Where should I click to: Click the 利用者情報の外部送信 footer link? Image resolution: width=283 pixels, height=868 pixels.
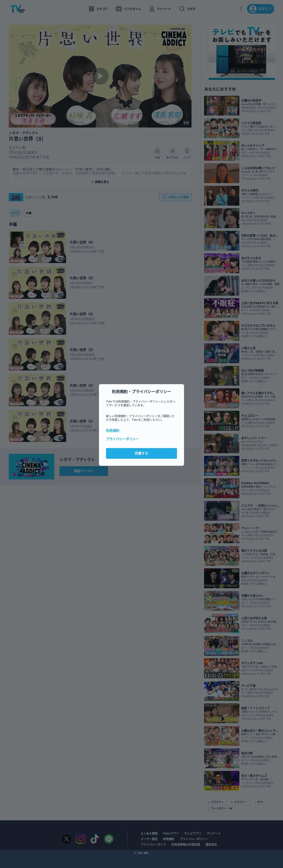tap(186, 844)
